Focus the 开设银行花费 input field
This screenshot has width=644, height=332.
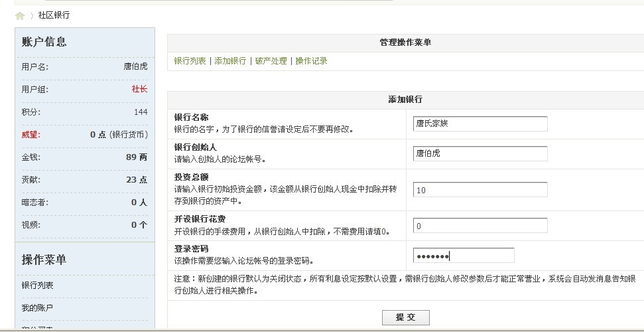click(x=480, y=226)
